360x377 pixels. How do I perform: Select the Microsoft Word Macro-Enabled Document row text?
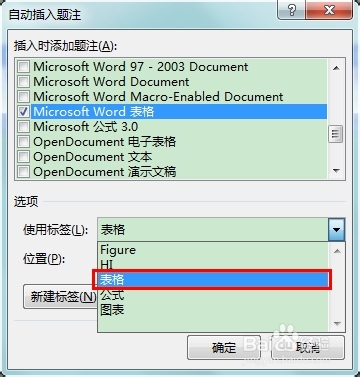(158, 97)
